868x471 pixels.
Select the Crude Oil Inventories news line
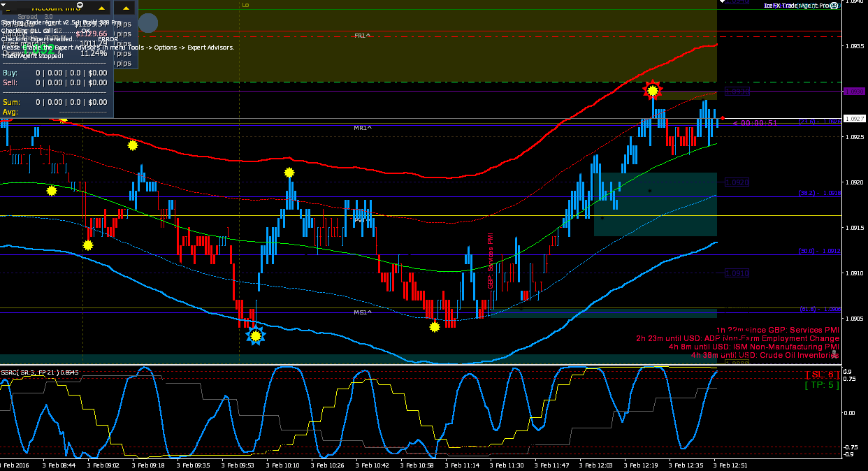pos(765,355)
